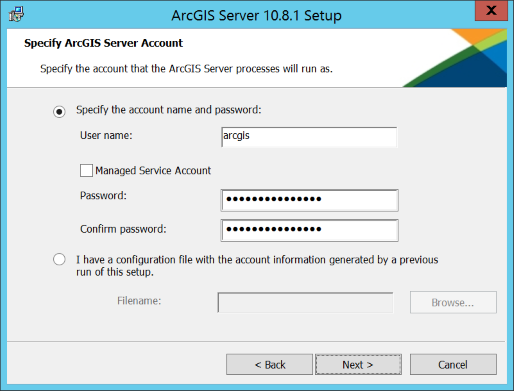Screen dimensions: 514x391
Task: Click the Browse... button
Action: point(453,302)
